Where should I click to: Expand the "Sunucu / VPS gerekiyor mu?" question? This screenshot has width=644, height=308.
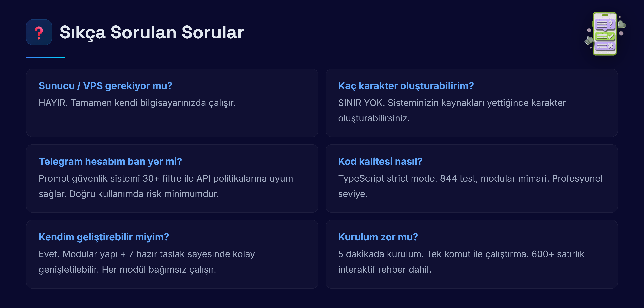(105, 86)
